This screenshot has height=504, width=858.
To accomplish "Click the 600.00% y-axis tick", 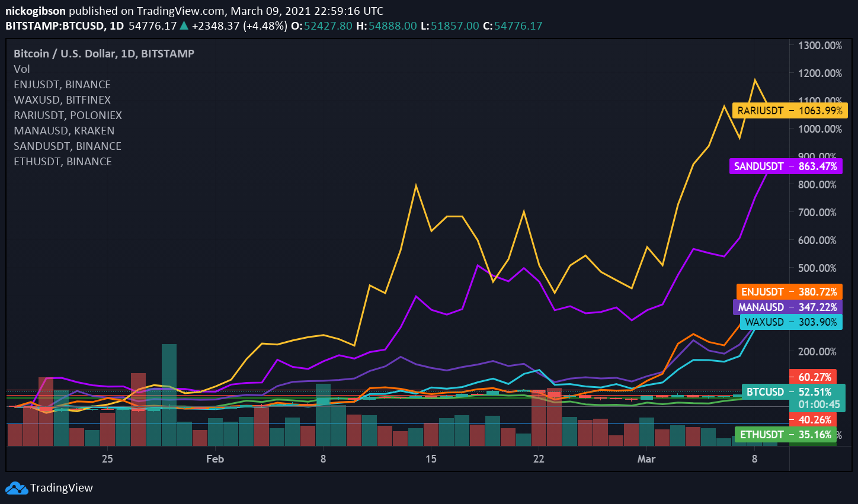I will tap(818, 240).
